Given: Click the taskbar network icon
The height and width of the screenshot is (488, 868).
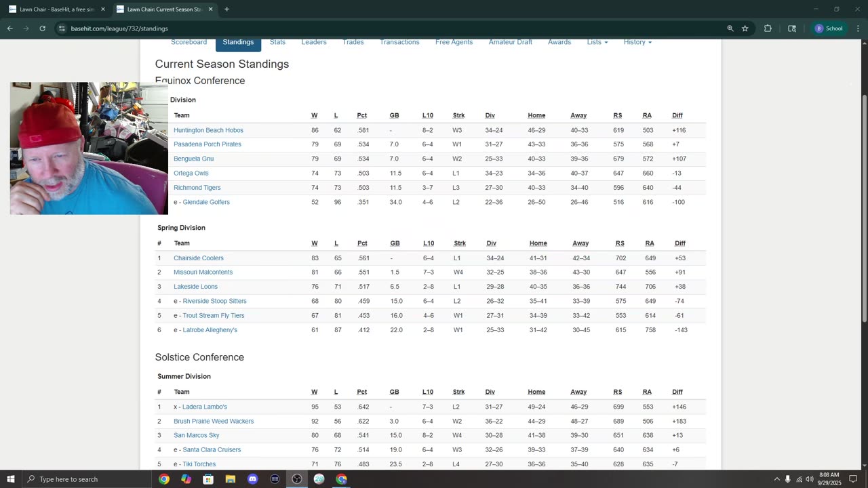Looking at the screenshot, I should click(x=799, y=479).
